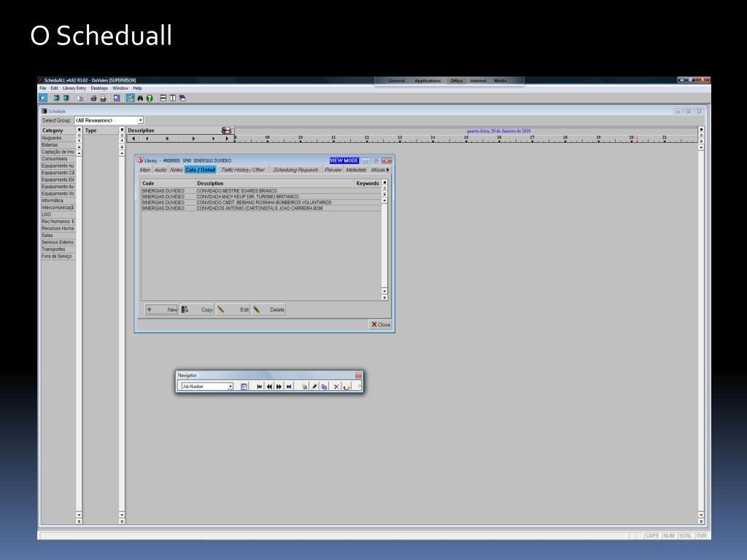Select the Cuts / Detail tab

click(x=200, y=170)
